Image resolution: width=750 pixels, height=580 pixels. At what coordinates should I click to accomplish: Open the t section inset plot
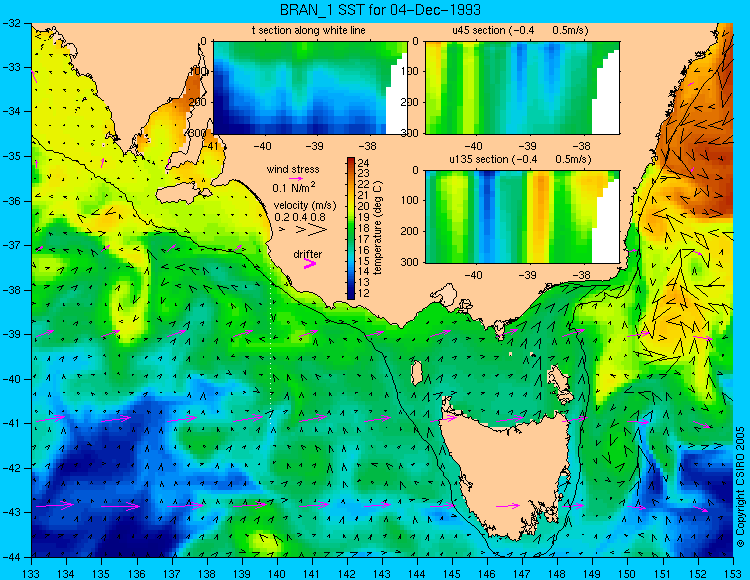click(310, 88)
